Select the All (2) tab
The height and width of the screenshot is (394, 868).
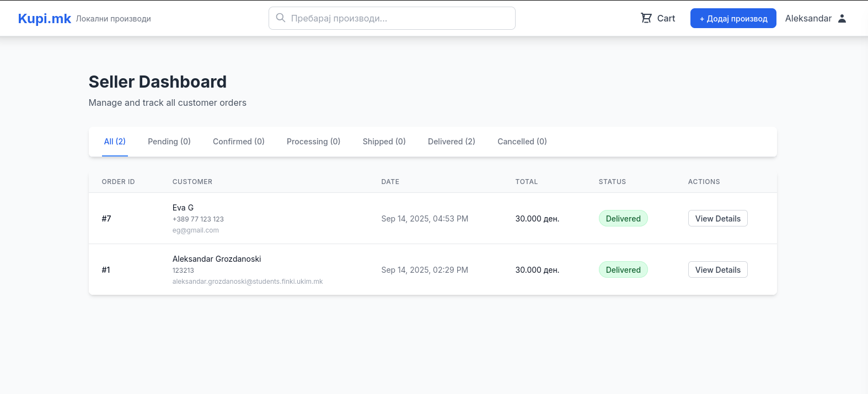[115, 142]
